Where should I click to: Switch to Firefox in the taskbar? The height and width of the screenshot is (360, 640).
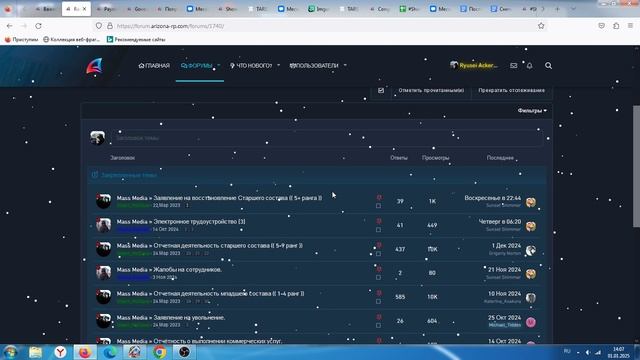(85, 352)
